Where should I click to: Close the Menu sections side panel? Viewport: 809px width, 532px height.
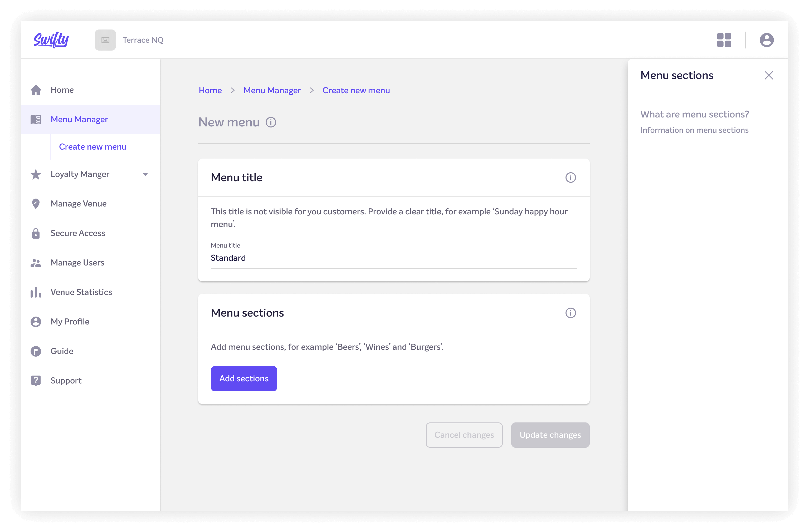tap(768, 75)
